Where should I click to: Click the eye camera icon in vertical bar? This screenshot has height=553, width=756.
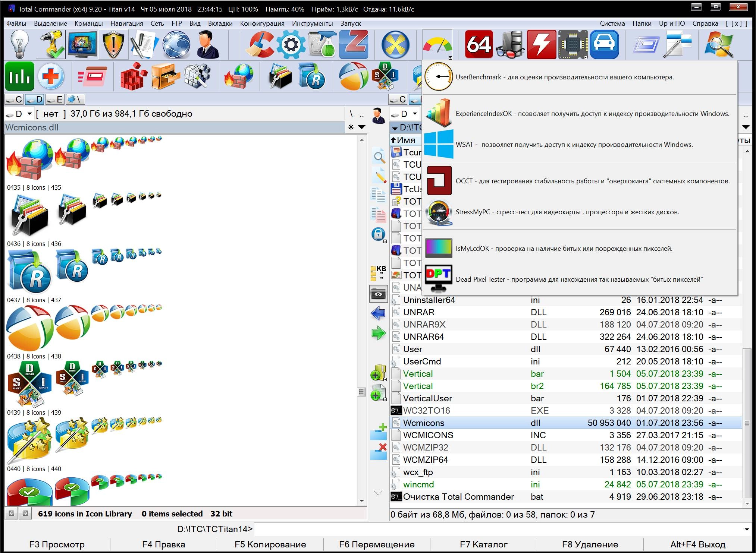378,294
